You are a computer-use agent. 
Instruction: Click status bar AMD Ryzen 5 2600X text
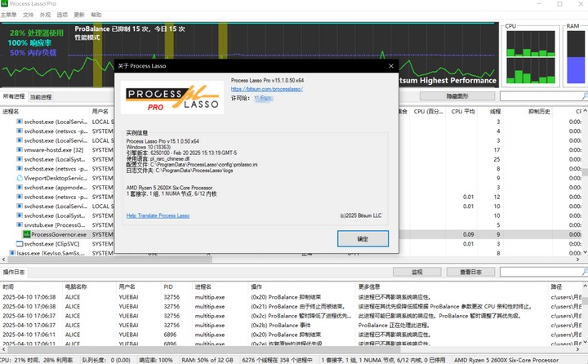tap(506, 360)
